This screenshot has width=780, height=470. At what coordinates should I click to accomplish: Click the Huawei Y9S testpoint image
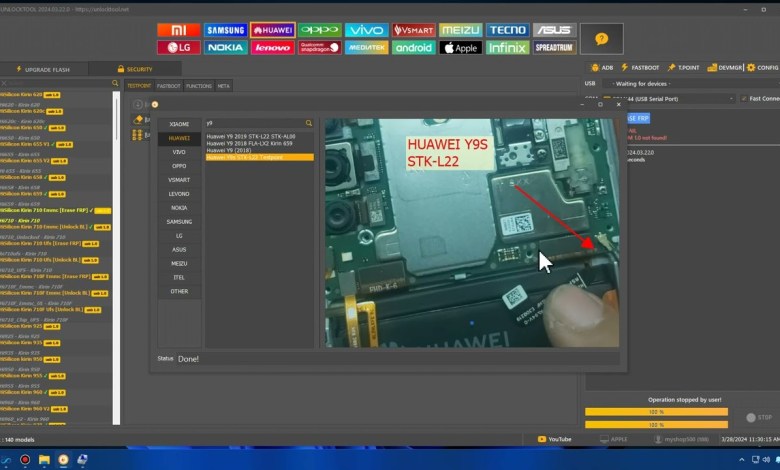tap(472, 233)
